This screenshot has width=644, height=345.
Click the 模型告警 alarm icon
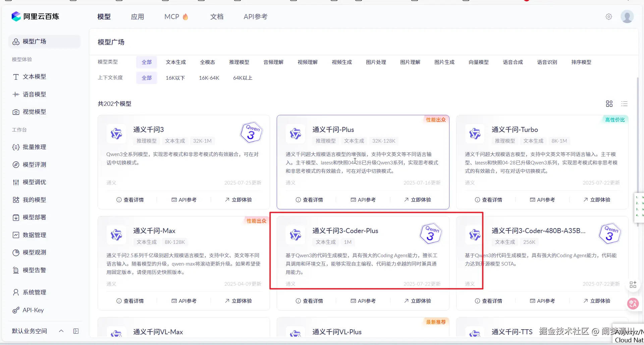[x=16, y=270]
